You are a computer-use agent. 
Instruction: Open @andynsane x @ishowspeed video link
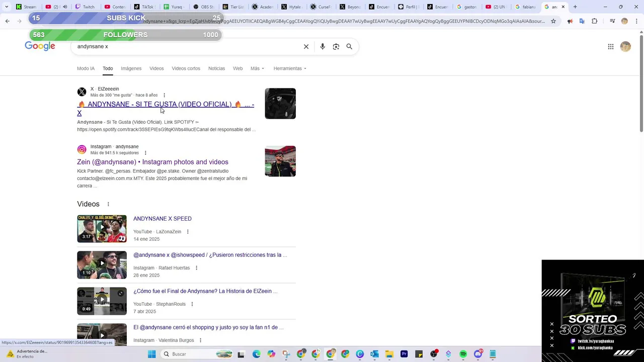[x=210, y=255]
